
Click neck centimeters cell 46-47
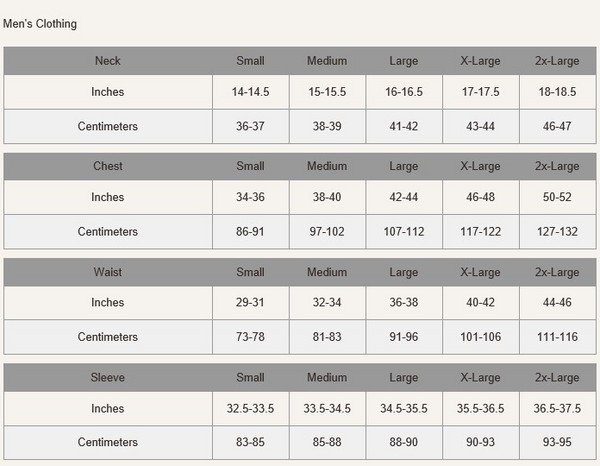557,126
